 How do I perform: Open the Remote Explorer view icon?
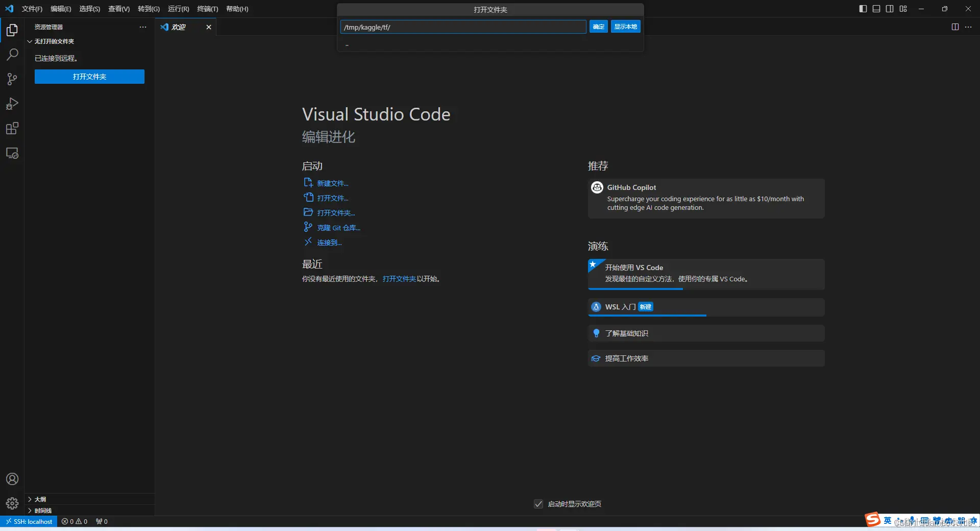tap(12, 153)
